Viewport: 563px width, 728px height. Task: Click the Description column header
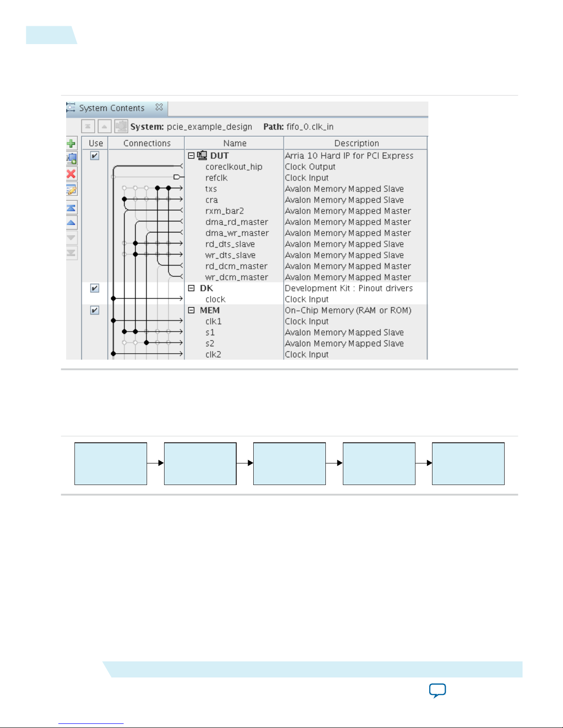point(356,143)
